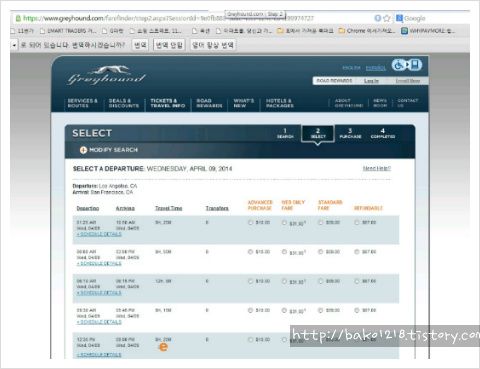Sort by Arriving column header
The image size is (480, 369).
[x=125, y=208]
